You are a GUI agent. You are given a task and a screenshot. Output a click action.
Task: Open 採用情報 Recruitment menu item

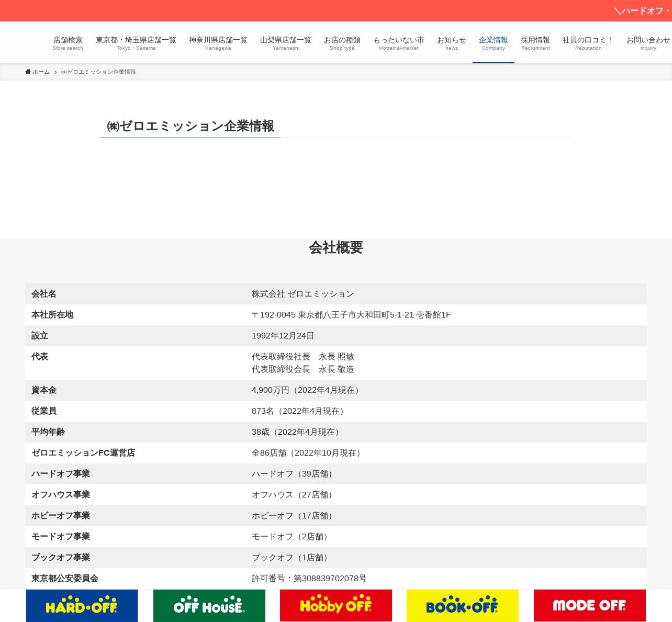[x=535, y=43]
